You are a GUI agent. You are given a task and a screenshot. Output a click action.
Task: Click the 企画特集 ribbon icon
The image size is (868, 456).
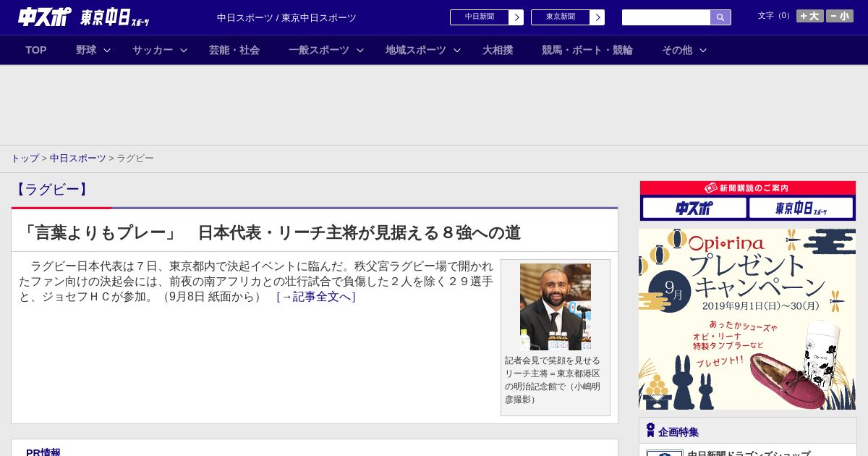tap(650, 430)
